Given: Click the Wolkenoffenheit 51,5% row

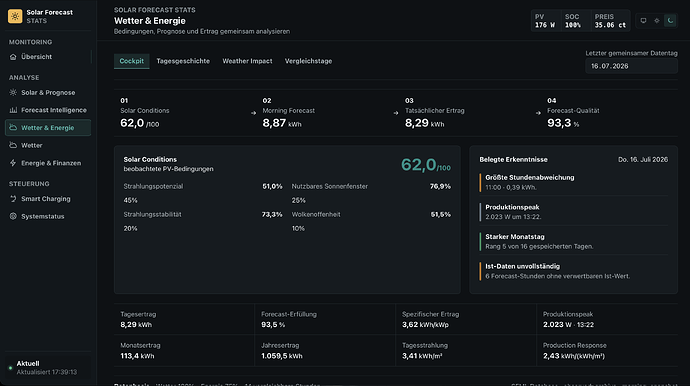Looking at the screenshot, I should coord(371,215).
